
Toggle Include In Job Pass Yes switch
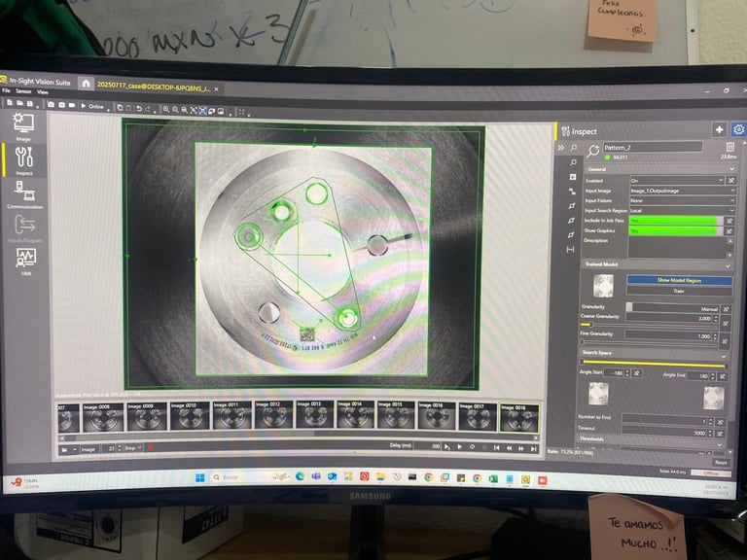[x=676, y=221]
